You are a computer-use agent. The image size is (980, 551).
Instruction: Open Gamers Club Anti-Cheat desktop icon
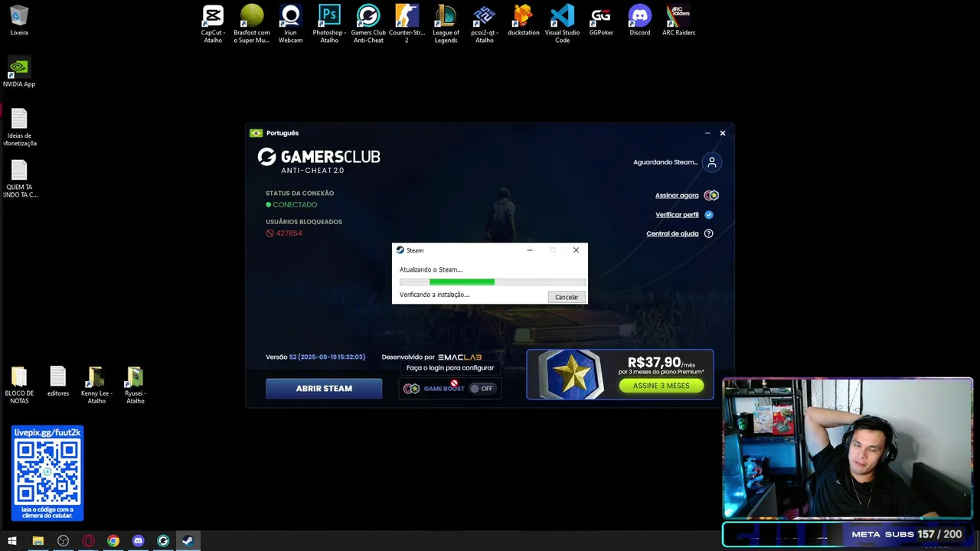pos(368,24)
